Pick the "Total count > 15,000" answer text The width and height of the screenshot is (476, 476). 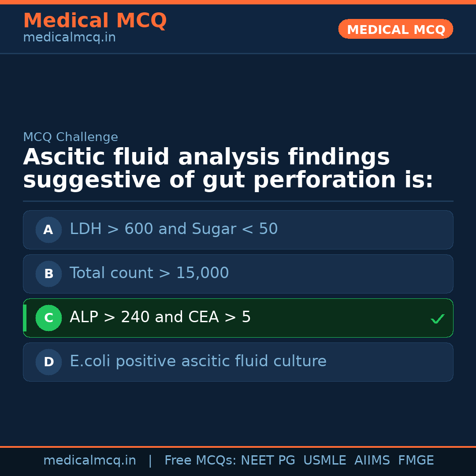(149, 273)
